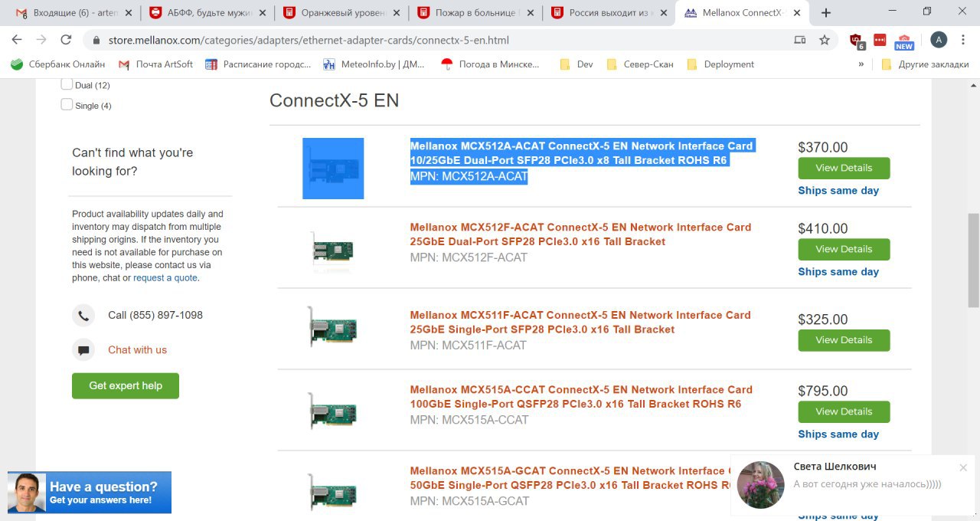Image resolution: width=980 pixels, height=521 pixels.
Task: Close the Mellanox ConnectX tab
Action: pyautogui.click(x=796, y=13)
